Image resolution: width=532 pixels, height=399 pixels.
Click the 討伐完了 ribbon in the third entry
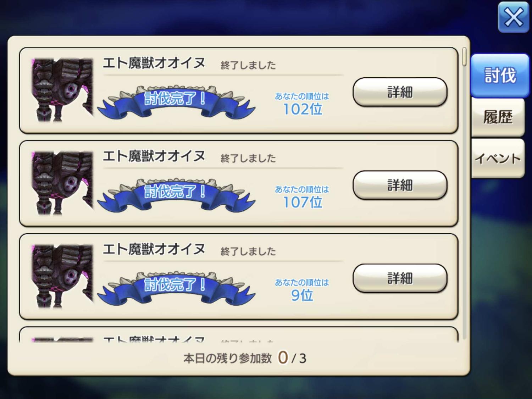pos(176,288)
